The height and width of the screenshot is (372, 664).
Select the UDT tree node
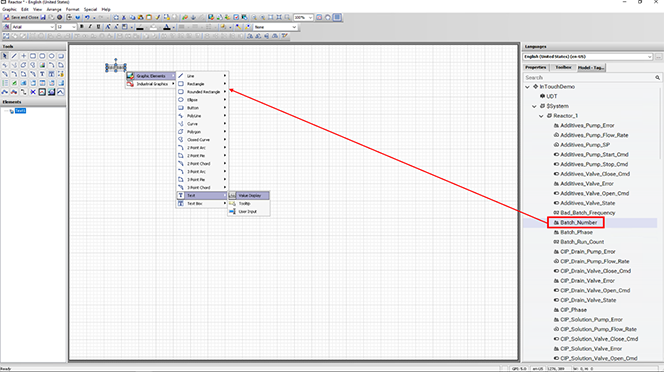pyautogui.click(x=552, y=97)
